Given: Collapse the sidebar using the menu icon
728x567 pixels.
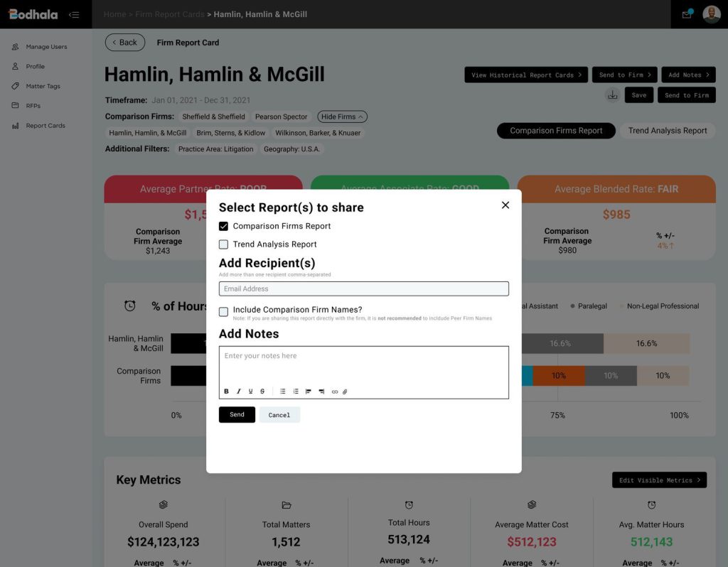Looking at the screenshot, I should click(74, 15).
